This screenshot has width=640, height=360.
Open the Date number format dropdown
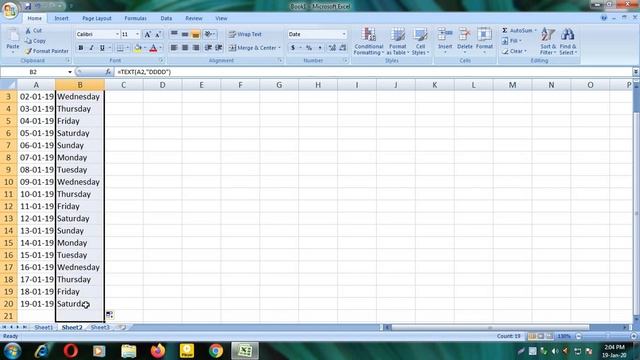(344, 34)
